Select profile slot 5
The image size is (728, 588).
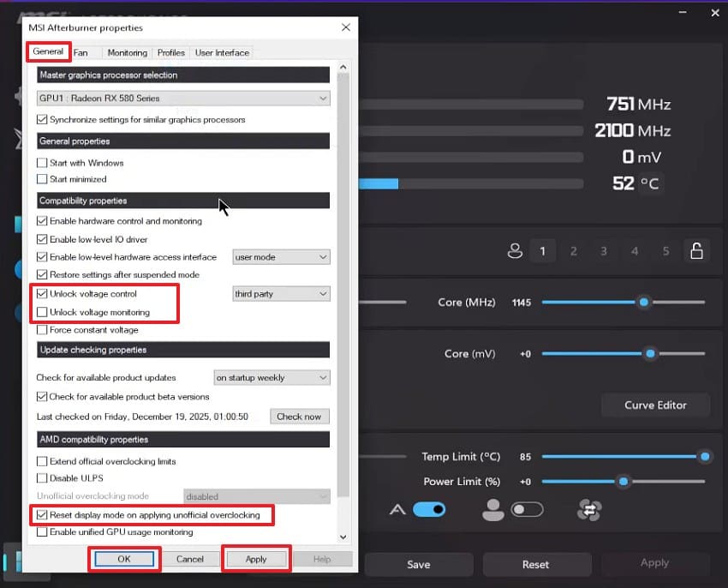[665, 251]
